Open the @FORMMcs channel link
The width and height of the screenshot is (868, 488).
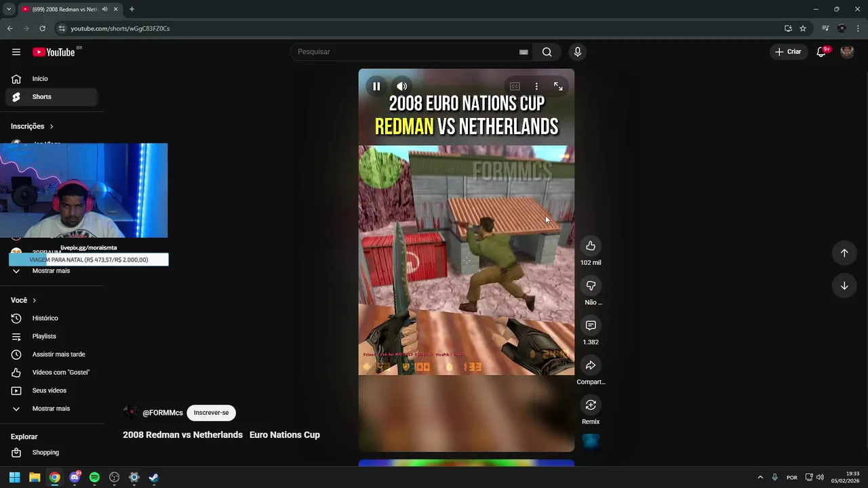pyautogui.click(x=163, y=413)
